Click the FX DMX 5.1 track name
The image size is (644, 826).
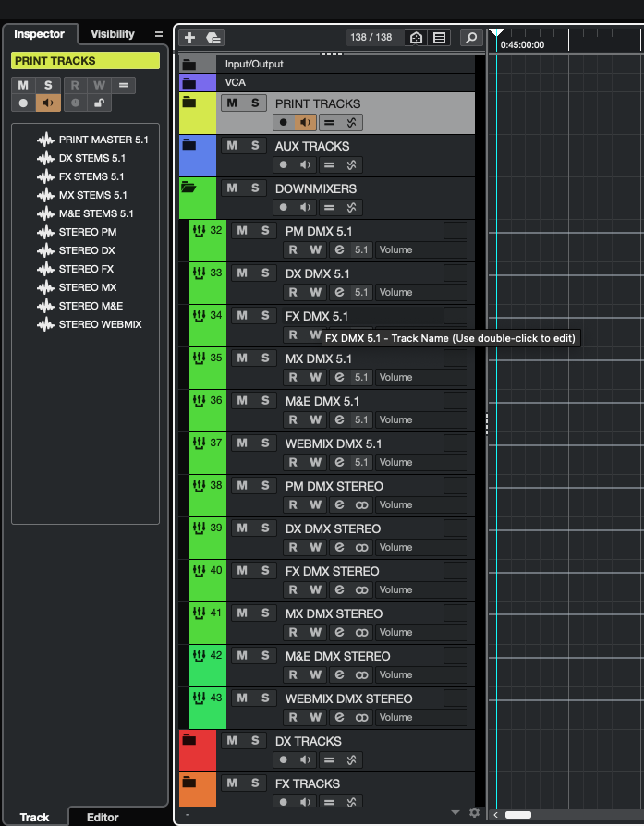(x=317, y=316)
